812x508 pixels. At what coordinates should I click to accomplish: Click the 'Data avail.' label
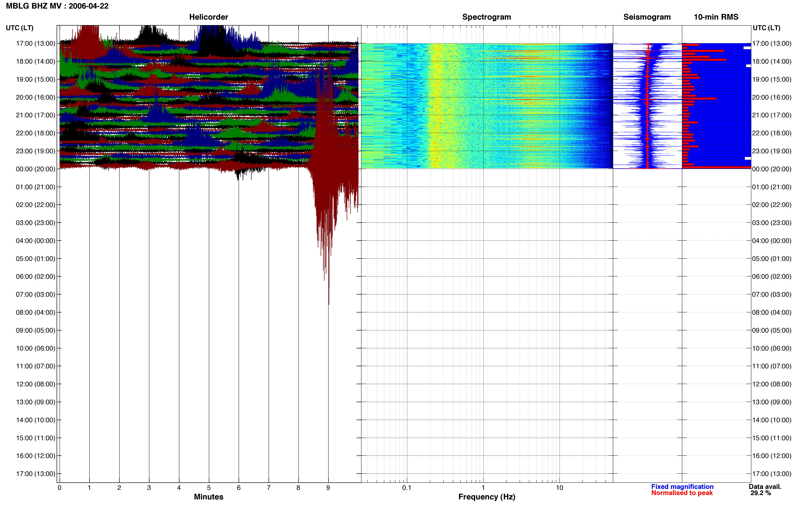click(x=765, y=487)
